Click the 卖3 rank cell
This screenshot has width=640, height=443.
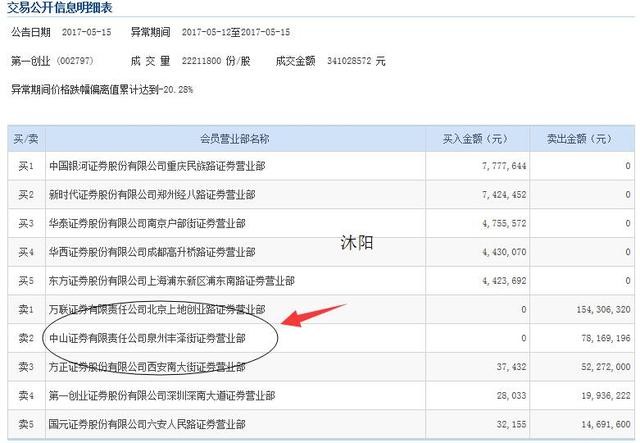point(26,367)
